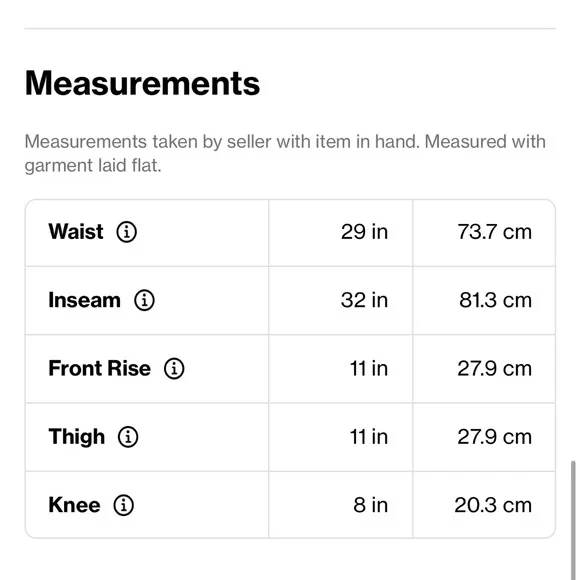Select the 81.3 cm inseam value
Screen dimensions: 580x580
pyautogui.click(x=496, y=300)
